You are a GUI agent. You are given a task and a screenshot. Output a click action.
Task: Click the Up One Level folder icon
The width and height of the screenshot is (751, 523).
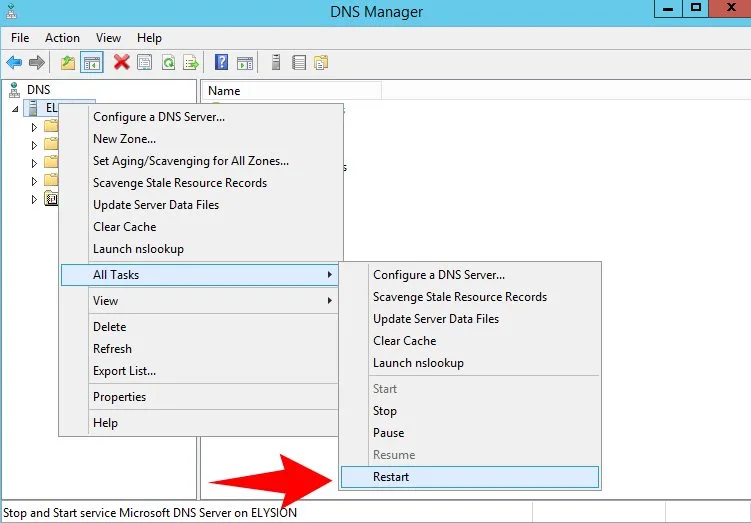67,62
